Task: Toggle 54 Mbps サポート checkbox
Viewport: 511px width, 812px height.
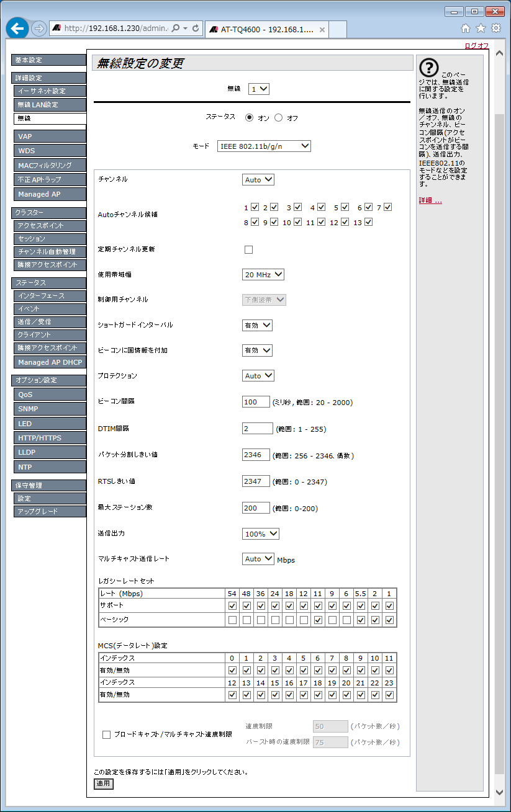Action: (x=232, y=606)
